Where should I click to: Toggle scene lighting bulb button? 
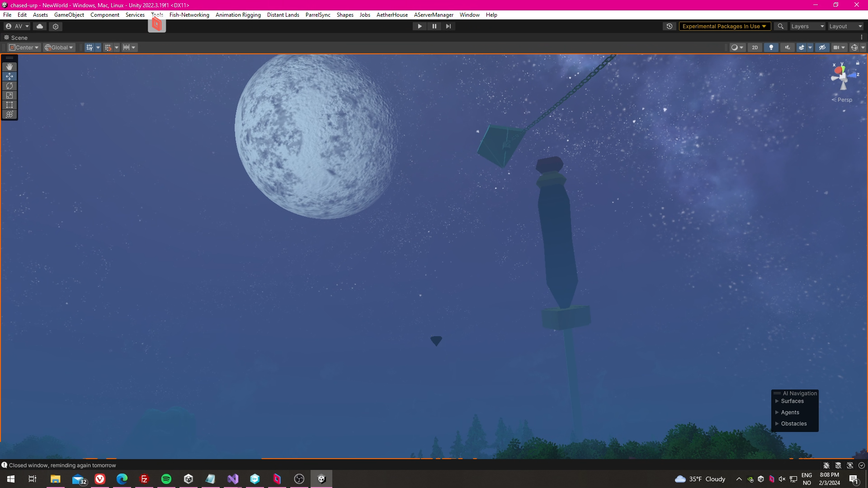tap(771, 47)
